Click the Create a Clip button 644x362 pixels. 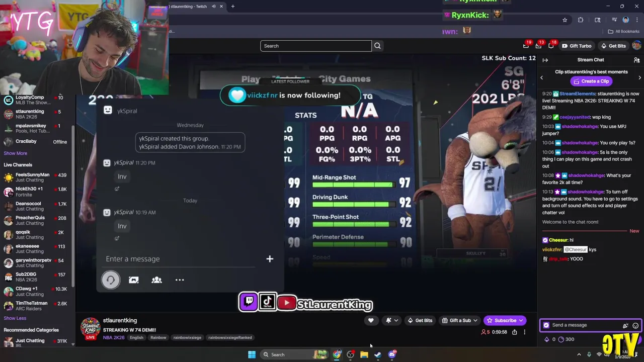click(x=590, y=81)
